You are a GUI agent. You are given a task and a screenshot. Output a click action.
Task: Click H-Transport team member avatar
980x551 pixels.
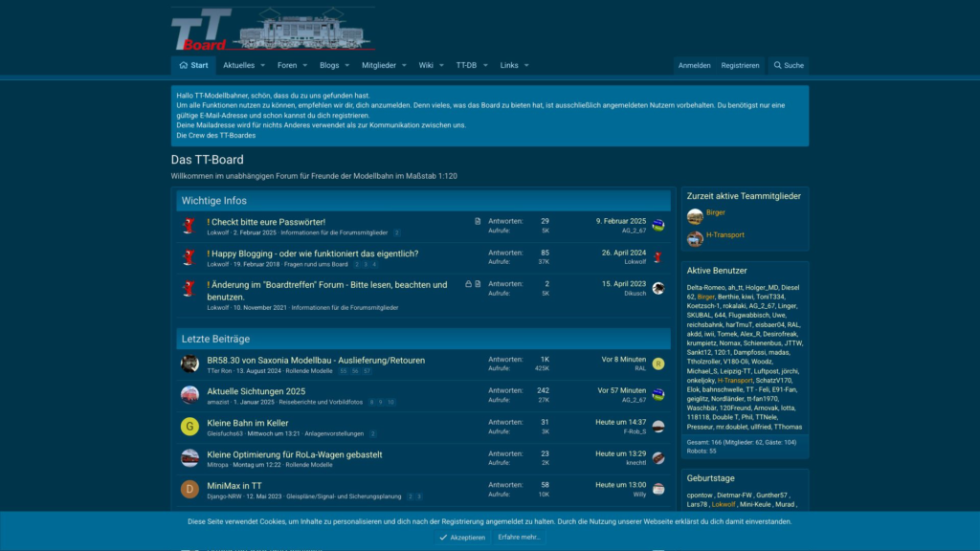[695, 238]
